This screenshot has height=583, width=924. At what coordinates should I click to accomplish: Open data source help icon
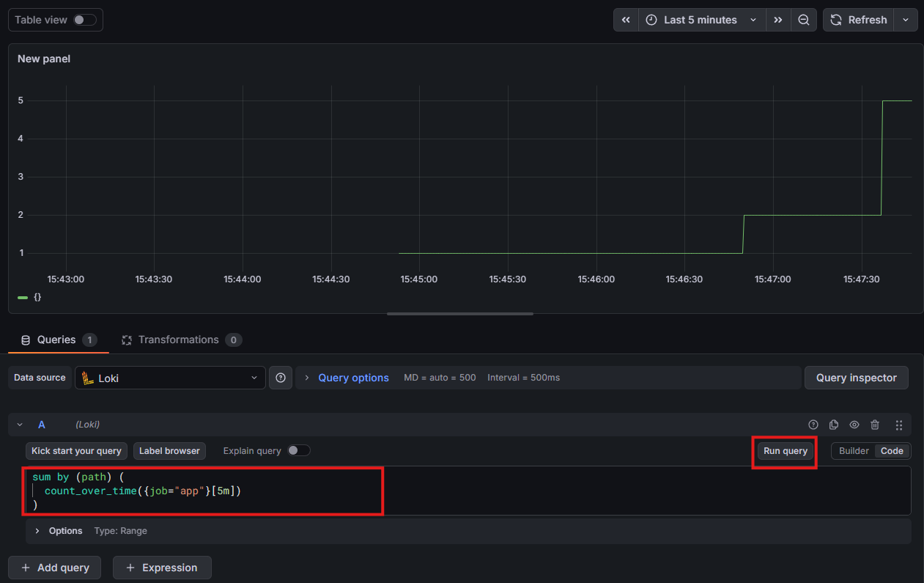click(x=281, y=378)
